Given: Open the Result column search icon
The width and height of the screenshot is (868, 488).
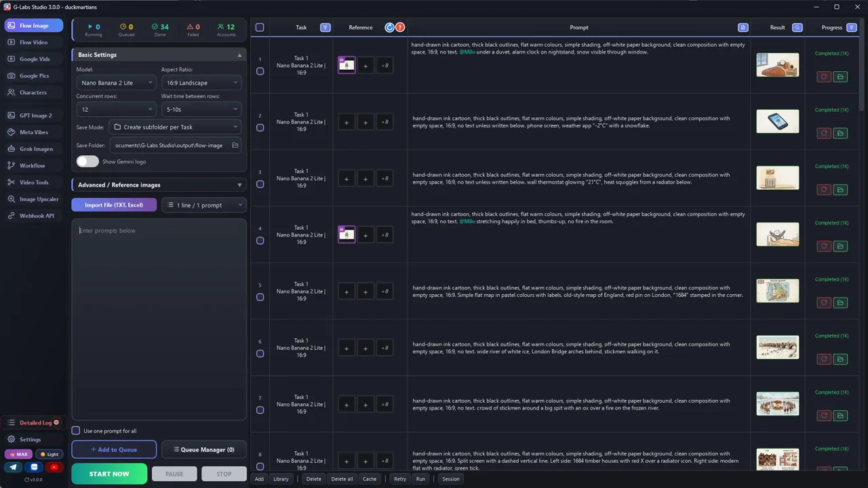Looking at the screenshot, I should (797, 27).
